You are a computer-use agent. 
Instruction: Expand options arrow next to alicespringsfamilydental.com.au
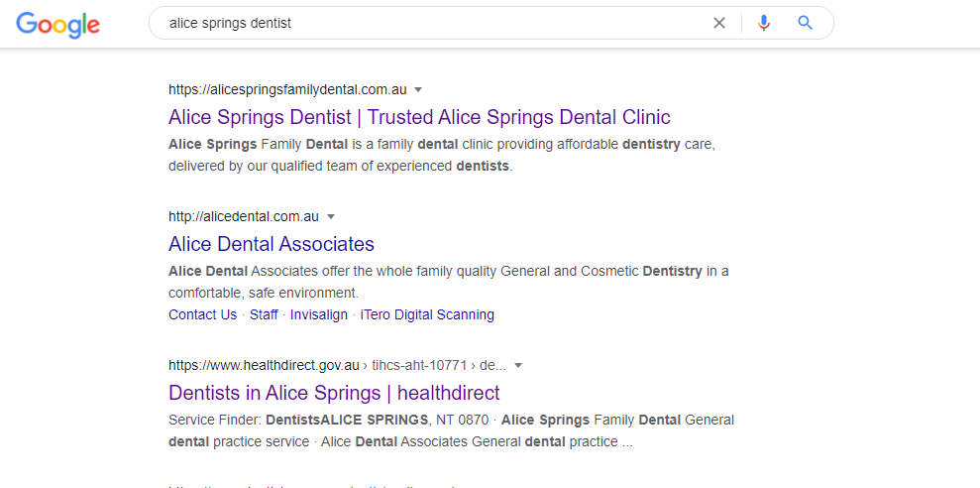click(418, 89)
